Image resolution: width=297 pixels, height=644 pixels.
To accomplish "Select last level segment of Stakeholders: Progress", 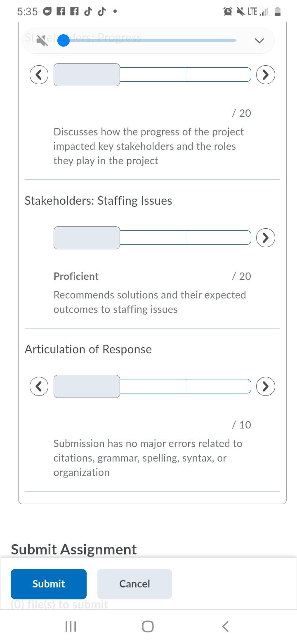I will click(218, 75).
